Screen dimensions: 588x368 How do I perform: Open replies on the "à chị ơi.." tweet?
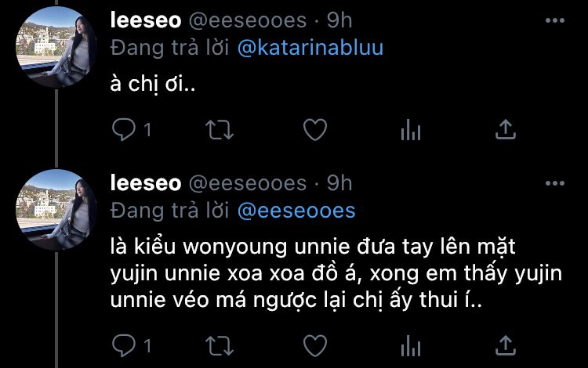124,129
